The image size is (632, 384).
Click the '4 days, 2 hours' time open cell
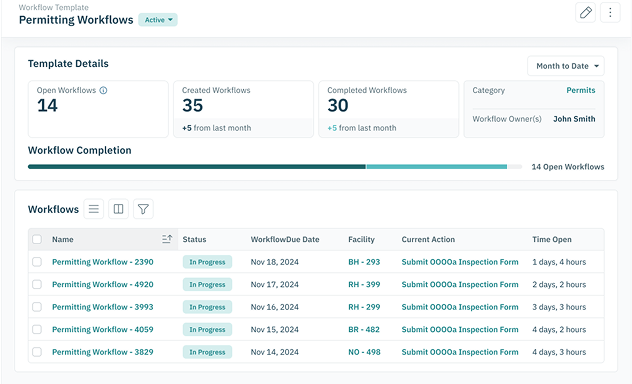coord(559,330)
